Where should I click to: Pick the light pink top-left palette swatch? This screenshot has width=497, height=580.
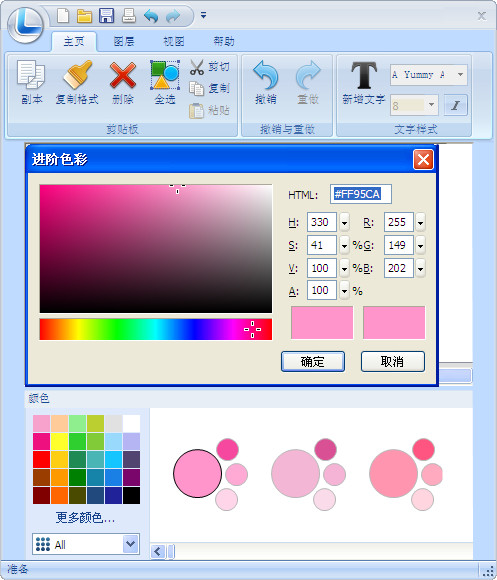point(41,424)
